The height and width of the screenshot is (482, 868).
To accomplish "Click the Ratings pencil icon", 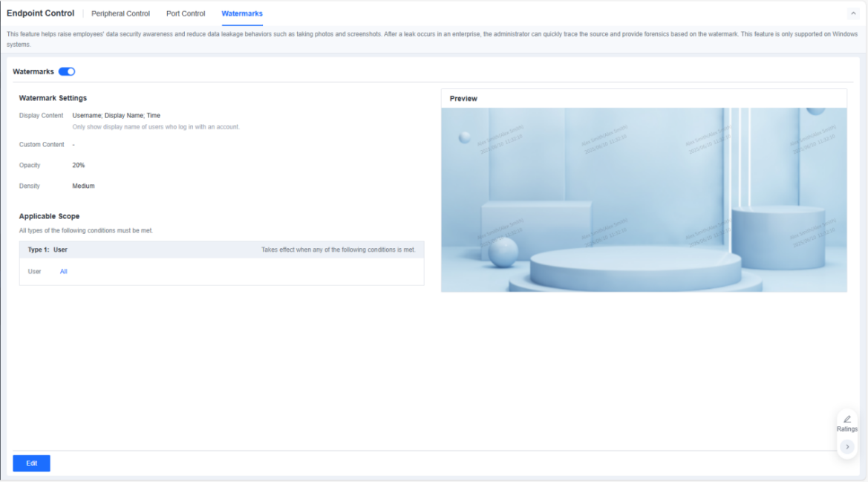I will [847, 419].
